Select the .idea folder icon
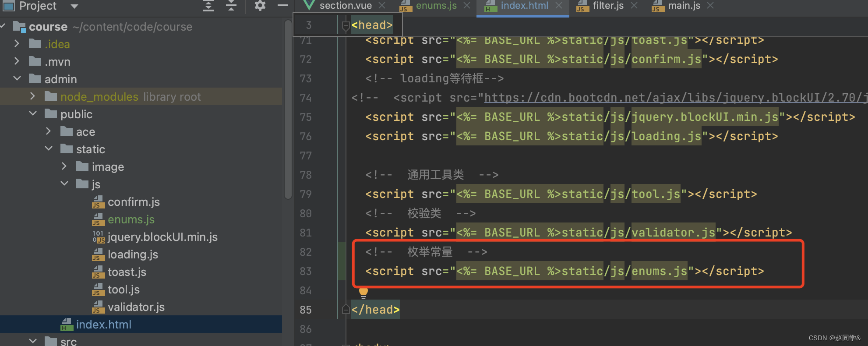Screen dimensions: 868x346 [35, 44]
